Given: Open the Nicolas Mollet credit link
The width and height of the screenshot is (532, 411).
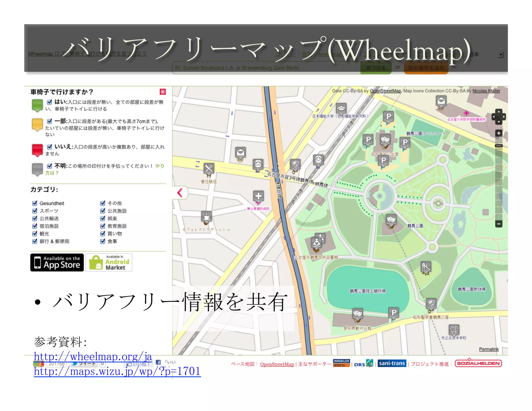Looking at the screenshot, I should 486,91.
